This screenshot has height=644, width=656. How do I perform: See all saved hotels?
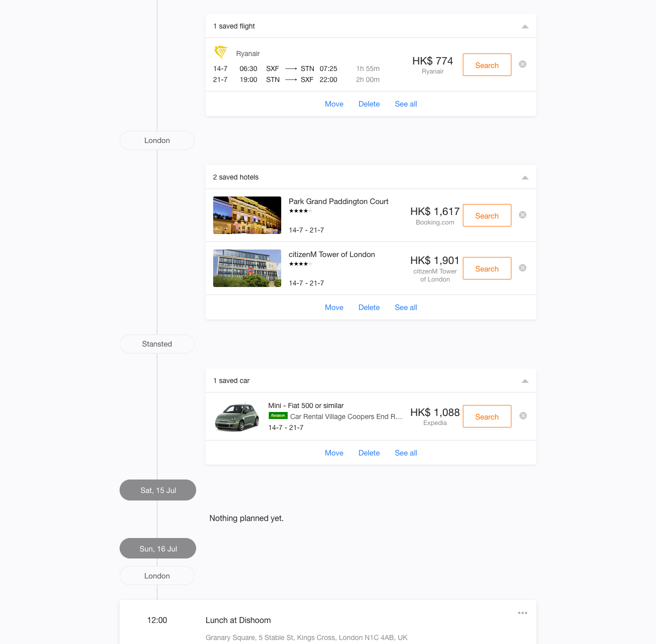(x=406, y=307)
